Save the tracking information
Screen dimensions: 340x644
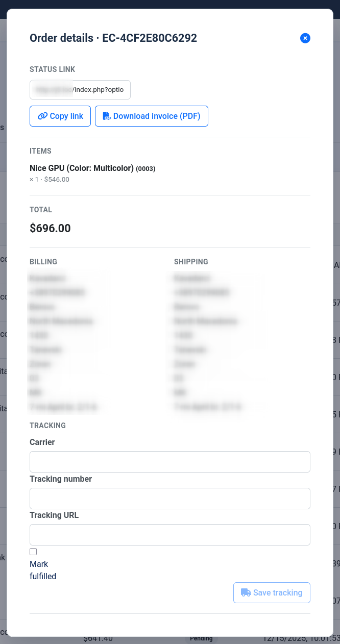(x=272, y=592)
